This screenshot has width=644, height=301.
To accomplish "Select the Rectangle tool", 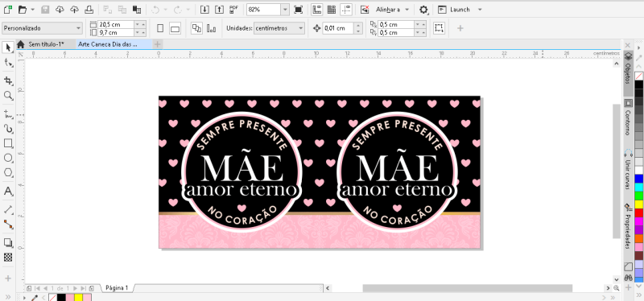I will pos(8,143).
